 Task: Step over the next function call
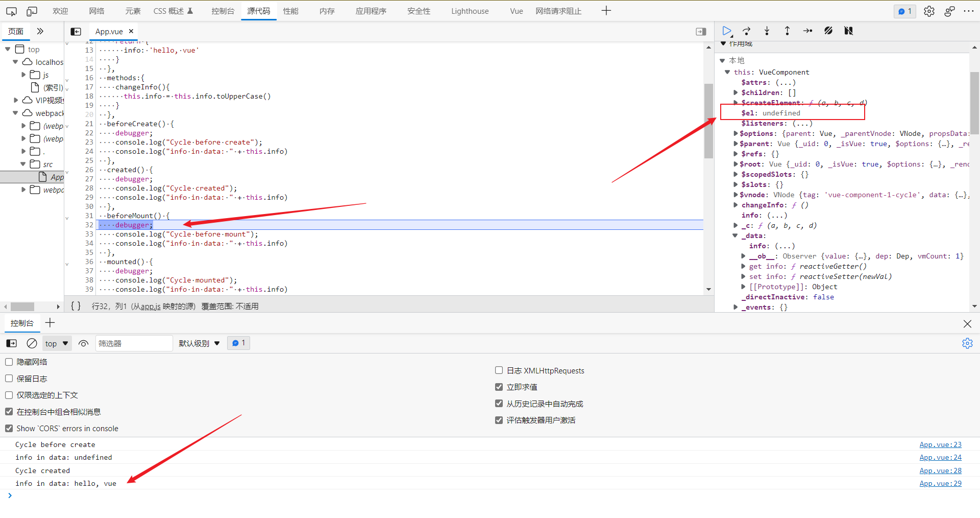[747, 31]
